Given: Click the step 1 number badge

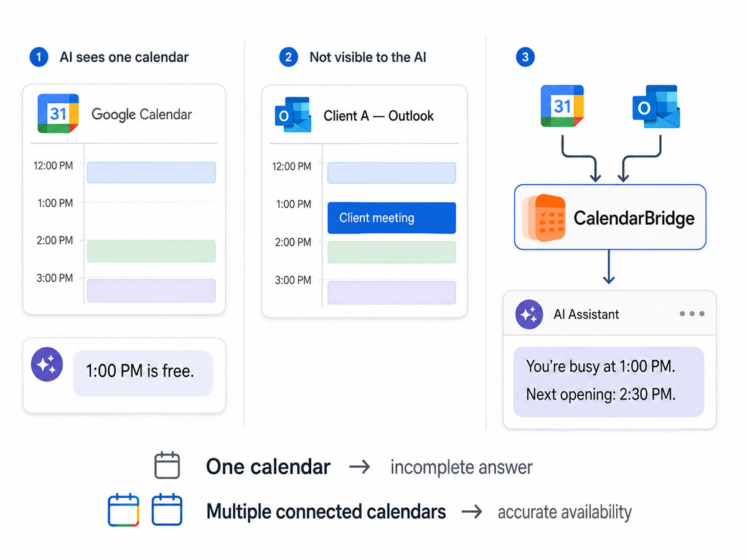Looking at the screenshot, I should pos(39,58).
